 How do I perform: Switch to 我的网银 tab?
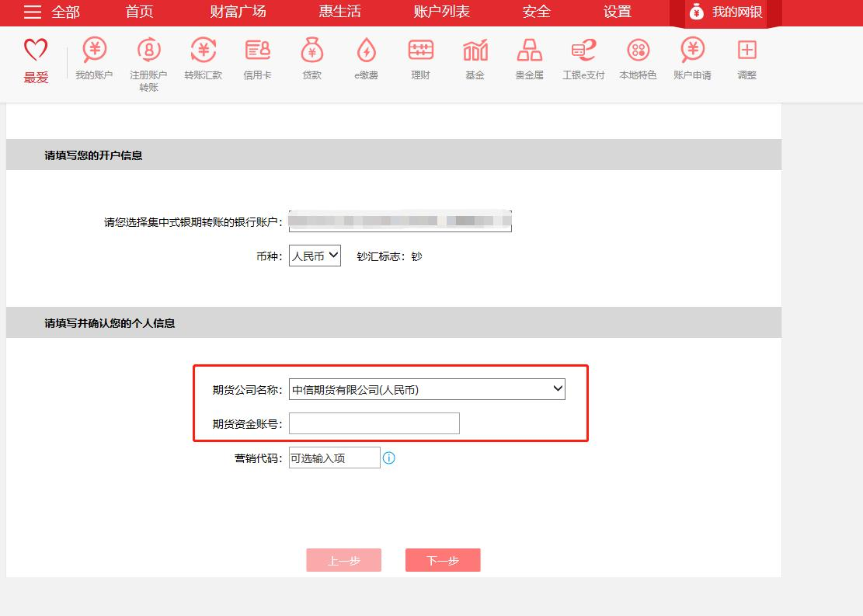coord(726,12)
